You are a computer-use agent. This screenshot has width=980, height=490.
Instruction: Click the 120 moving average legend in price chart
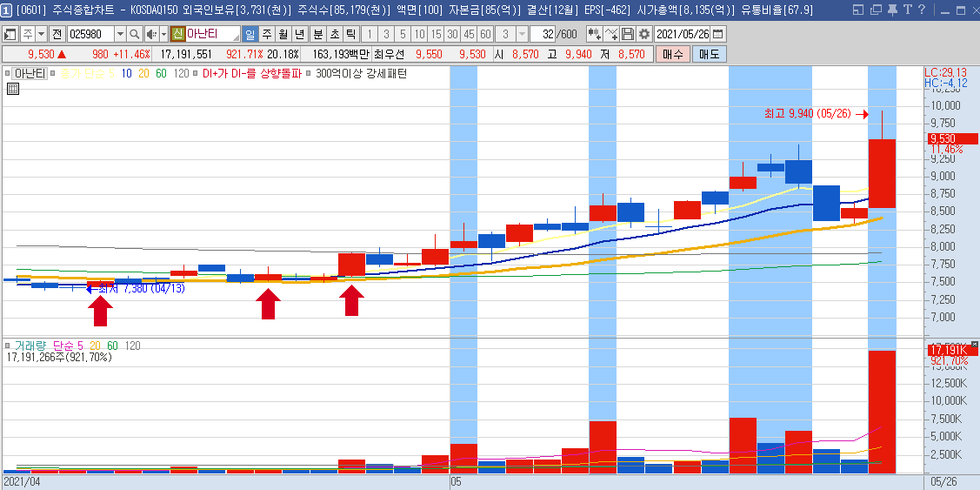pos(181,73)
